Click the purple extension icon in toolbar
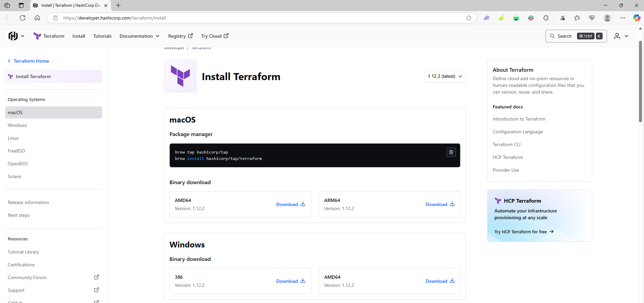Screen dimensions: 644x303 point(487,18)
